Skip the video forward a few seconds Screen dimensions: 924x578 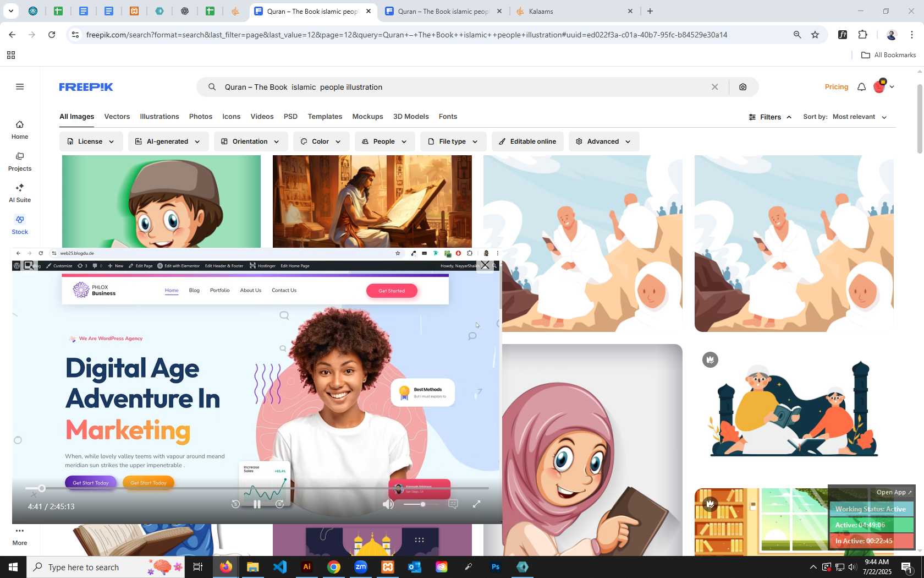(279, 504)
